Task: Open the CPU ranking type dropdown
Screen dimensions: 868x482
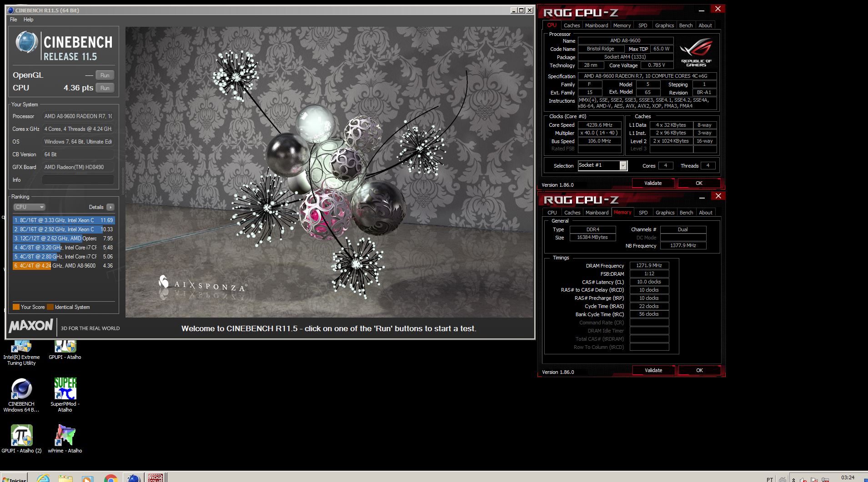Action: 29,207
